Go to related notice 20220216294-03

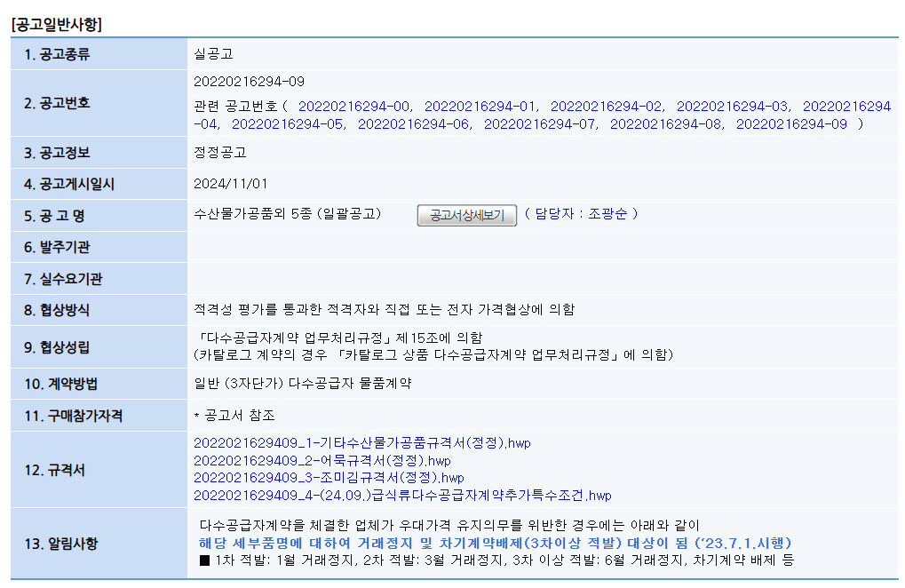point(732,107)
